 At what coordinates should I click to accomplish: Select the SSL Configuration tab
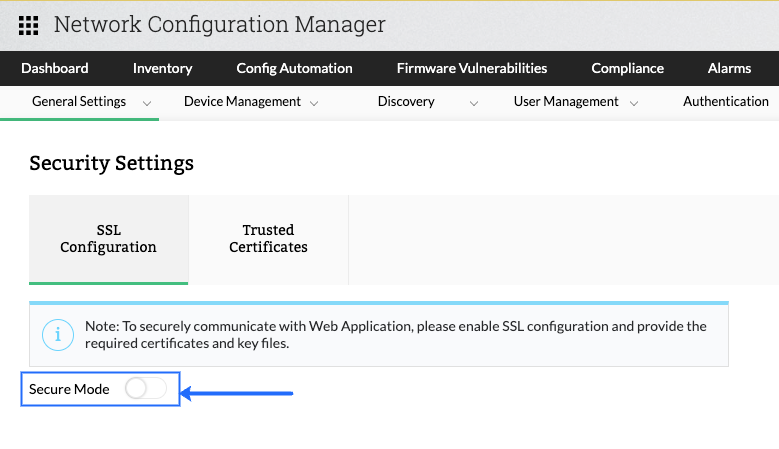coord(108,239)
